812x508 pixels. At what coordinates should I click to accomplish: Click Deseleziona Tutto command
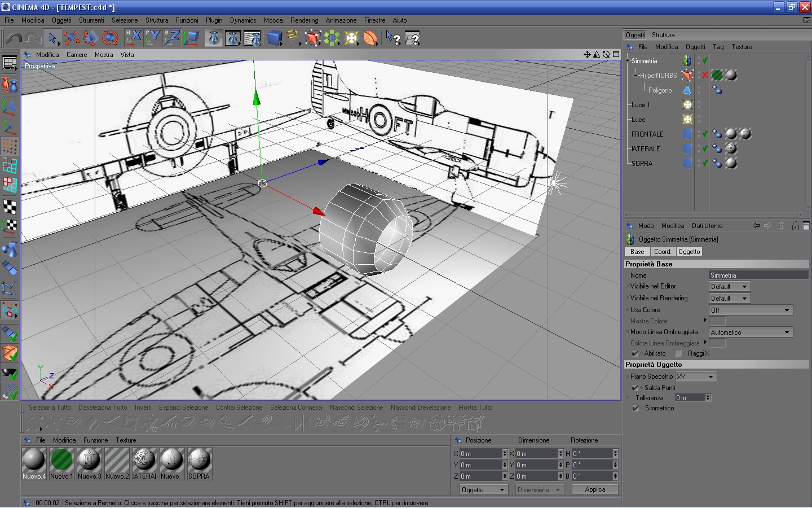[103, 408]
